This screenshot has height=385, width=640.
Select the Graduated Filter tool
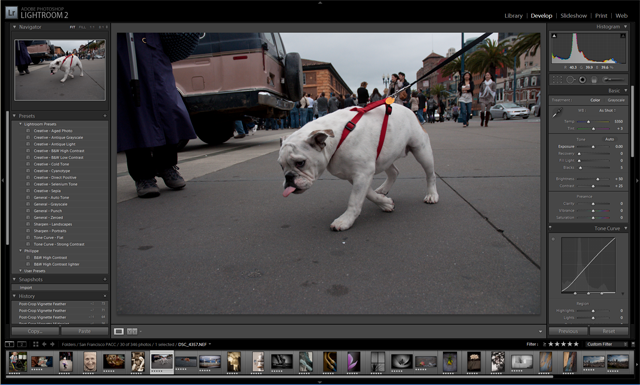click(x=594, y=80)
